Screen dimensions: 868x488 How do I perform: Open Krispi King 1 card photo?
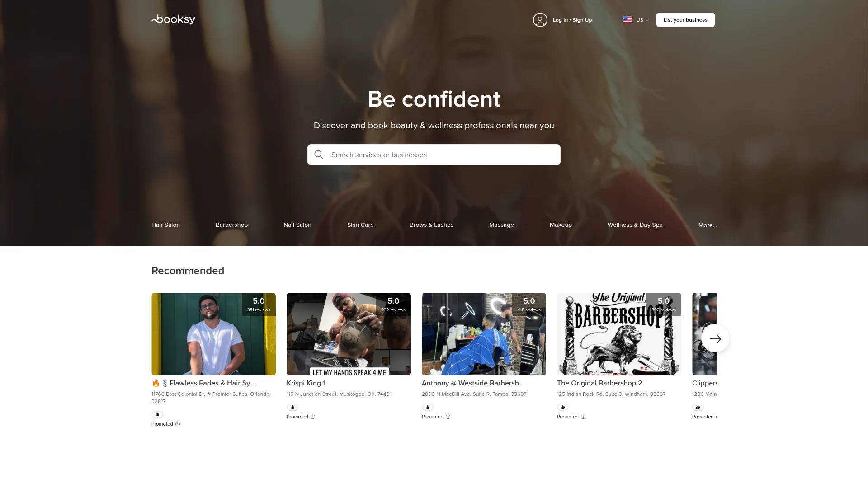[x=349, y=334]
